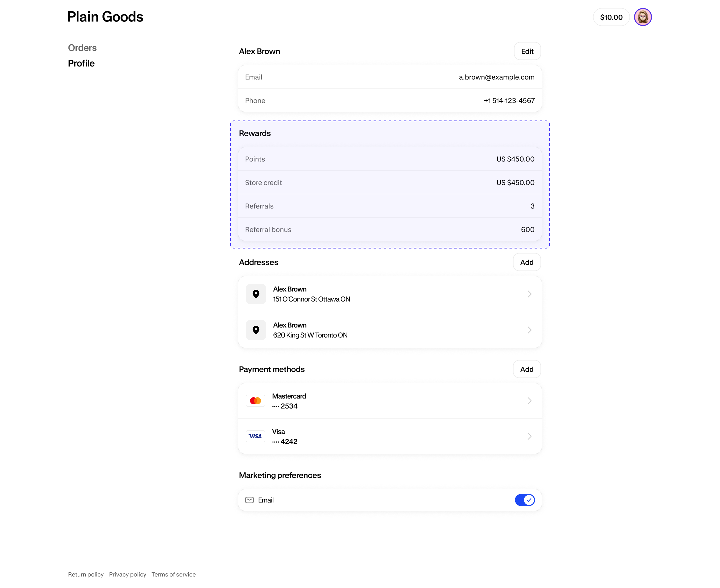Click the '620 King St W Toronto ON' text
This screenshot has width=720, height=588.
(310, 335)
